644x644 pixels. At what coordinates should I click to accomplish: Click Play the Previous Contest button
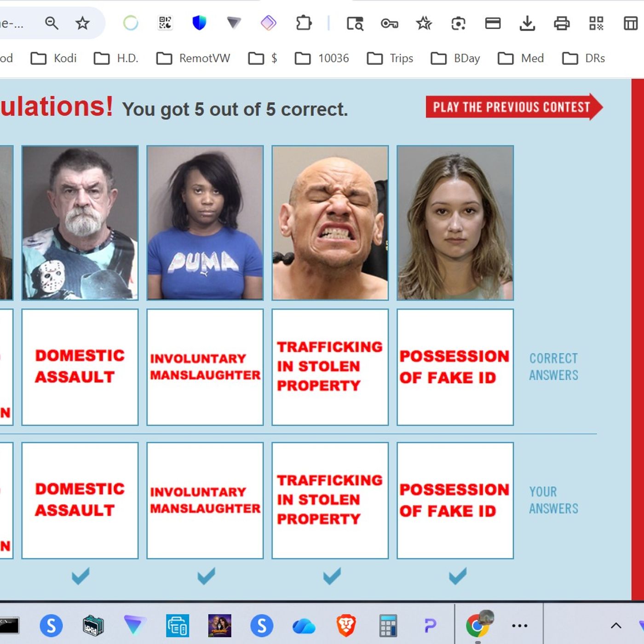tap(514, 107)
